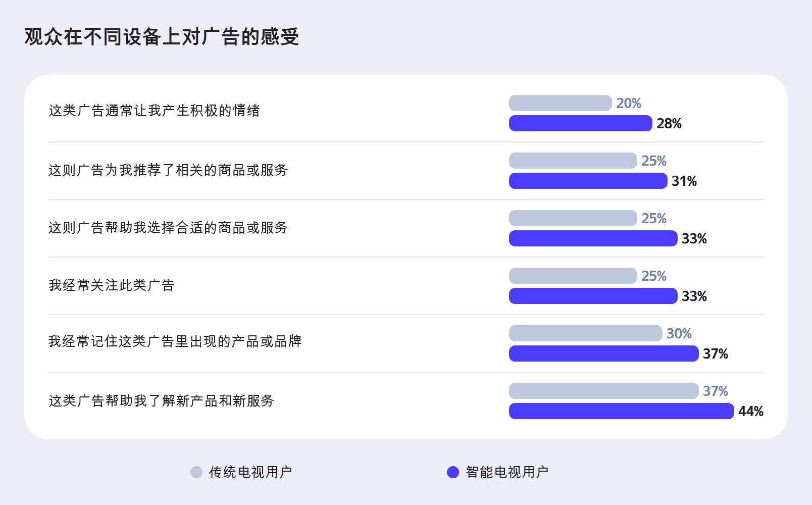The width and height of the screenshot is (812, 505).
Task: Select the row label 这则广告为我推荐了相关的商品或服务
Action: 168,170
